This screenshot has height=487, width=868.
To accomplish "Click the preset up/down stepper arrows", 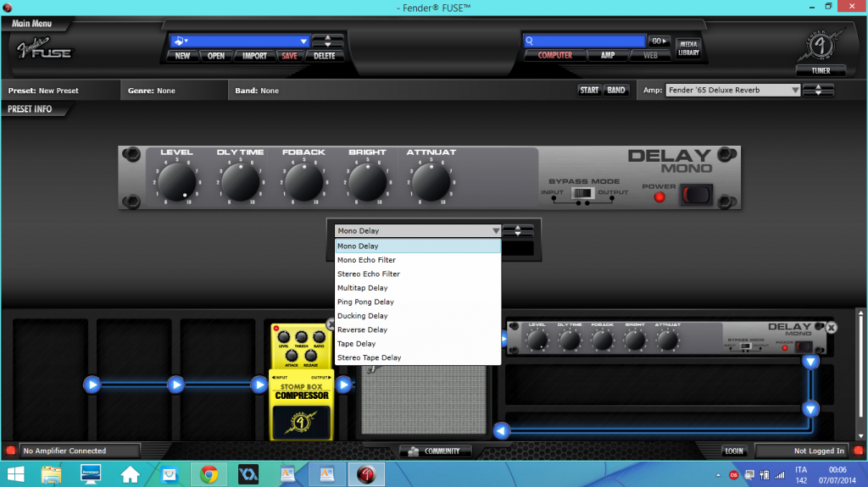I will pyautogui.click(x=328, y=41).
